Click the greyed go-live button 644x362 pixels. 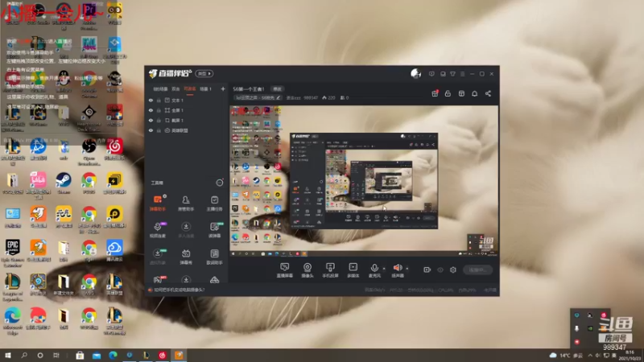477,269
